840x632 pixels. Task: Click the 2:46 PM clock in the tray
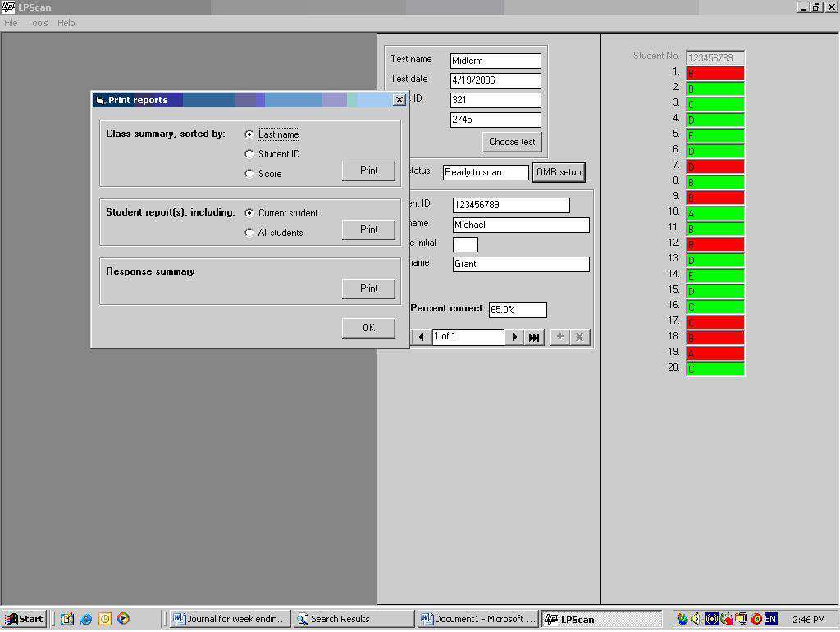pos(808,620)
